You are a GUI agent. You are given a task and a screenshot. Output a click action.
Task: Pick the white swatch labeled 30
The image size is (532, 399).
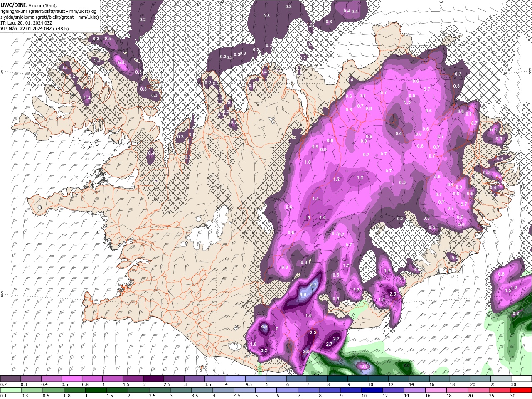click(521, 379)
